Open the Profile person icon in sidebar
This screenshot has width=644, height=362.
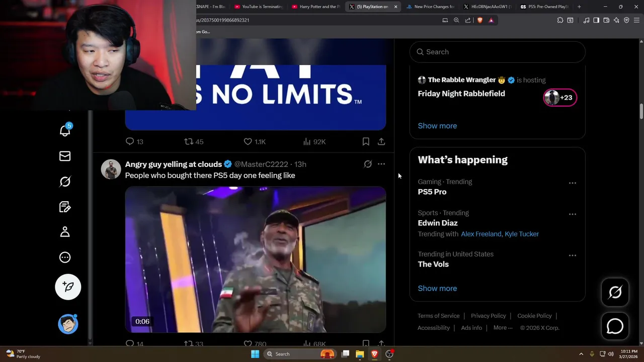click(65, 232)
